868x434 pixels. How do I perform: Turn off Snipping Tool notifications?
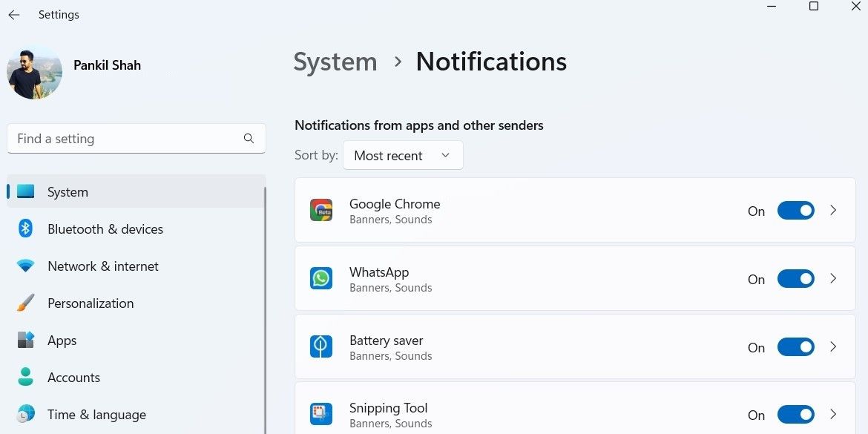[x=795, y=414]
